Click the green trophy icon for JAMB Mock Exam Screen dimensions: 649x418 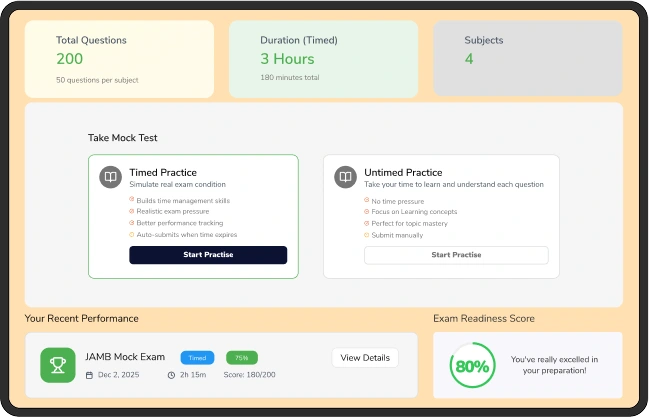point(58,365)
